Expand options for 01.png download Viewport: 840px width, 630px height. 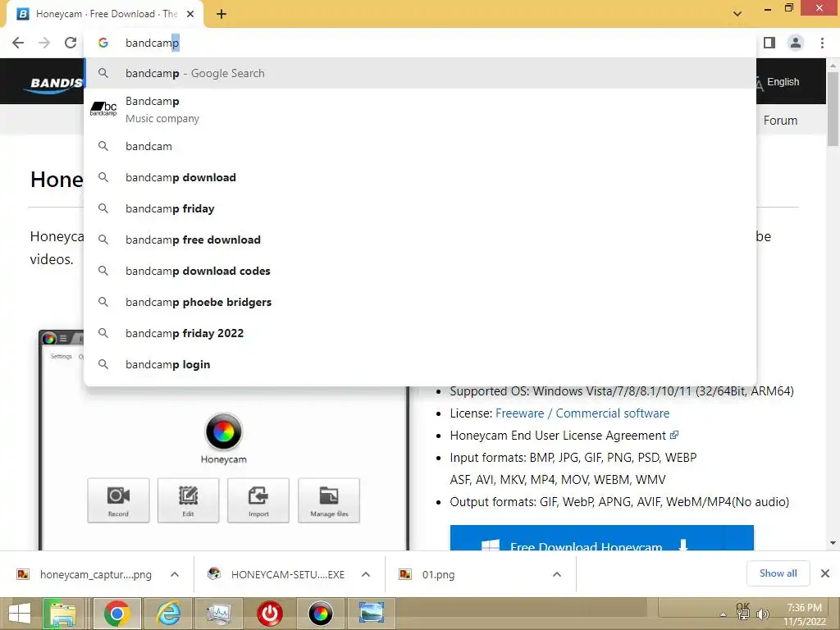point(557,574)
